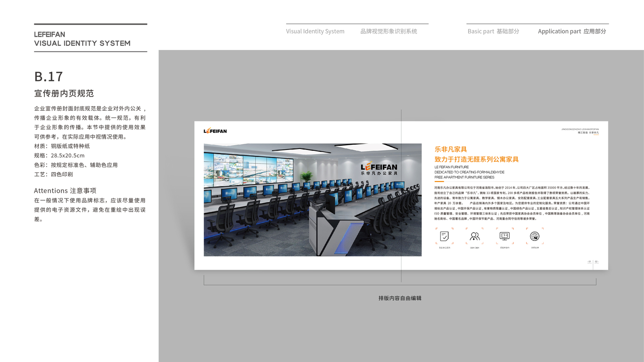Click the two-people ODM/OEM icon
Viewport: 644px width, 362px height.
[x=475, y=236]
